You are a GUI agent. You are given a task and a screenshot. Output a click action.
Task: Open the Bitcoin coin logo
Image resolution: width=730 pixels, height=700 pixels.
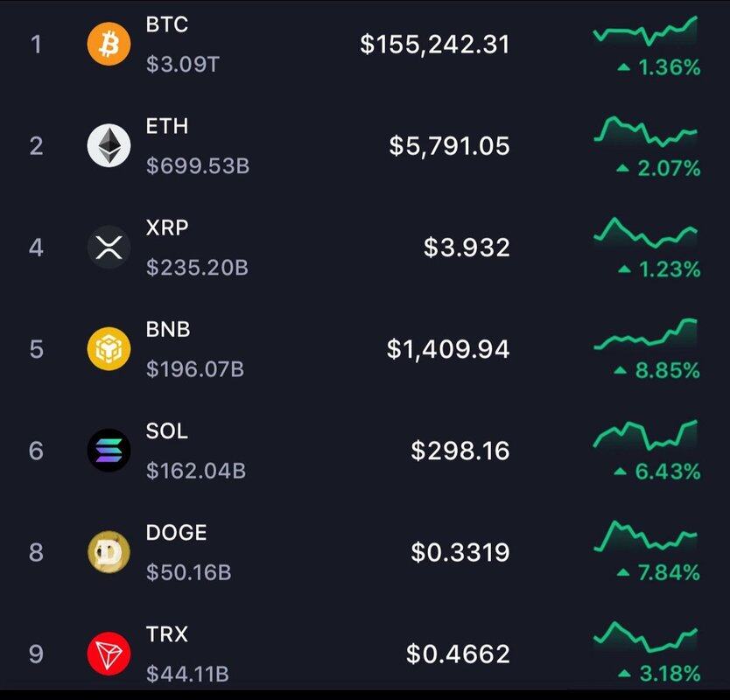point(109,45)
